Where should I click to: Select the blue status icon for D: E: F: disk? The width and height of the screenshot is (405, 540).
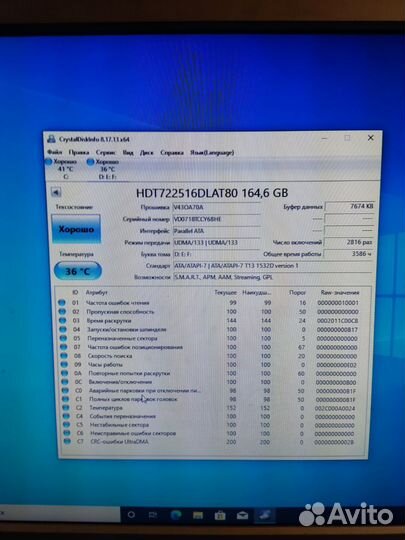[x=91, y=162]
